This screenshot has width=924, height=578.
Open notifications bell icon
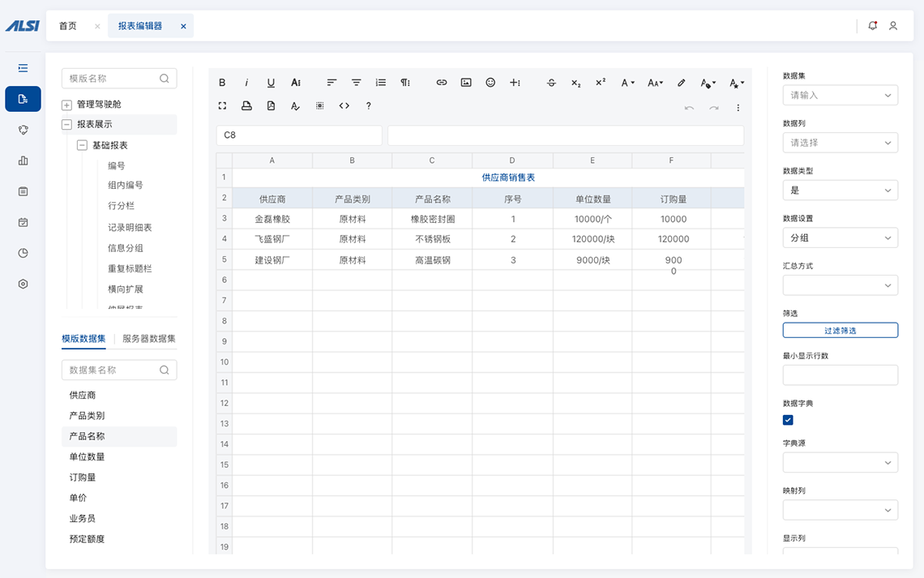pos(873,26)
